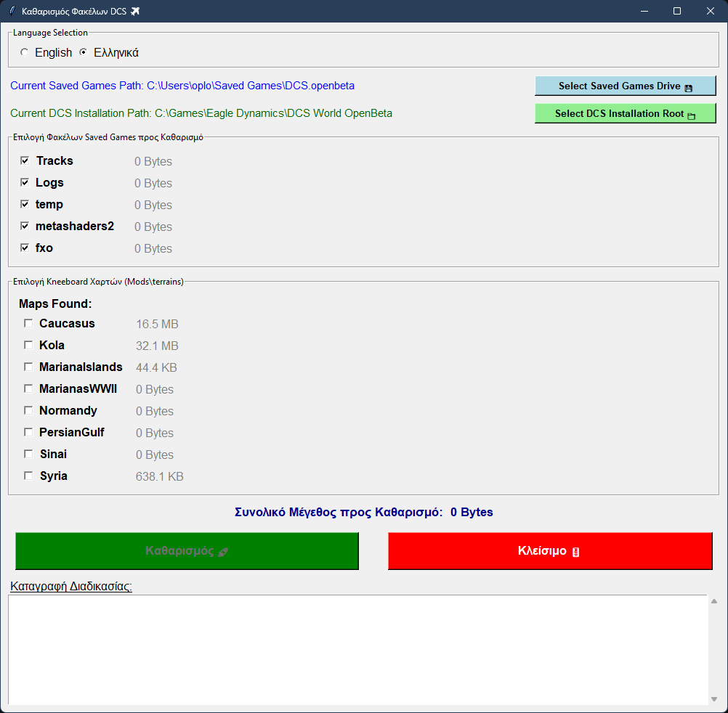Click inside the Καταγραφή Διαδικασίας log area
This screenshot has width=728, height=713.
(356, 650)
